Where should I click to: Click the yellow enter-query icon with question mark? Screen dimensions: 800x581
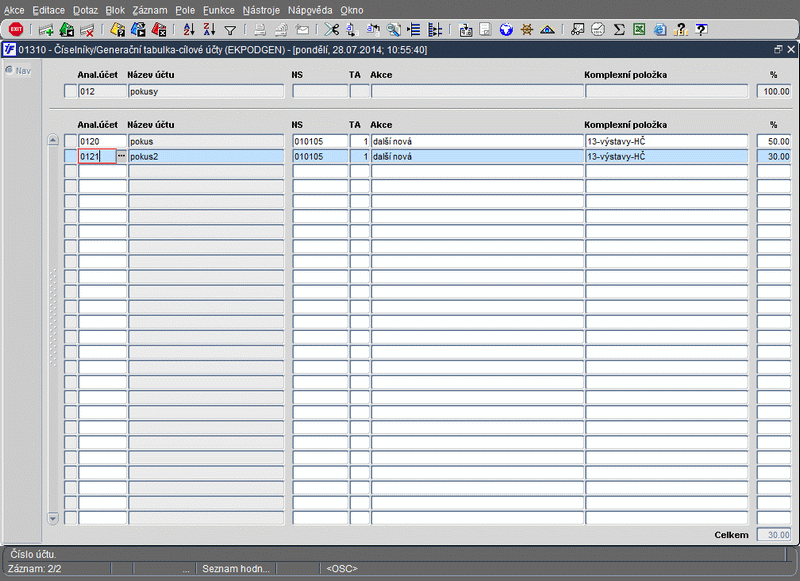tap(117, 30)
